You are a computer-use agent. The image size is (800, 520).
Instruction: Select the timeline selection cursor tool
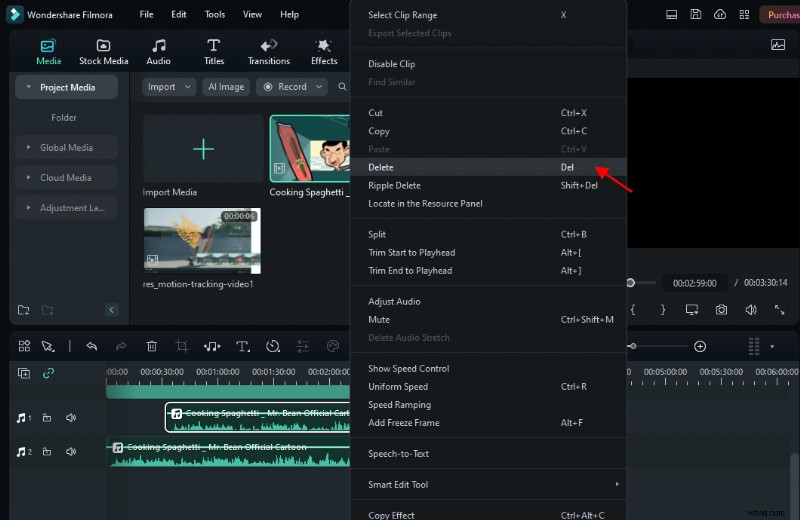click(47, 346)
